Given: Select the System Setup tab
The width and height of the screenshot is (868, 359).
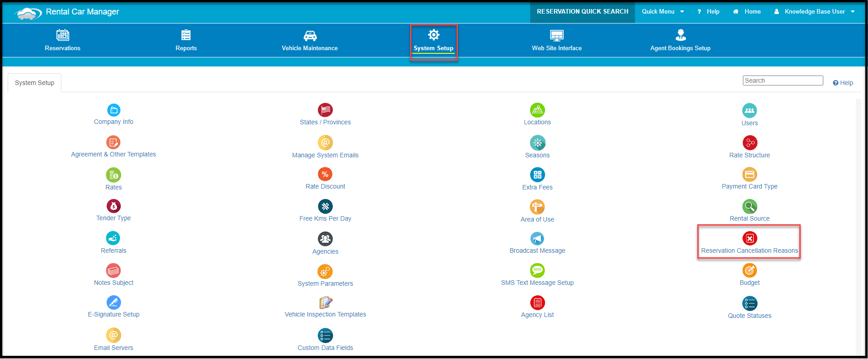Looking at the screenshot, I should [x=34, y=83].
